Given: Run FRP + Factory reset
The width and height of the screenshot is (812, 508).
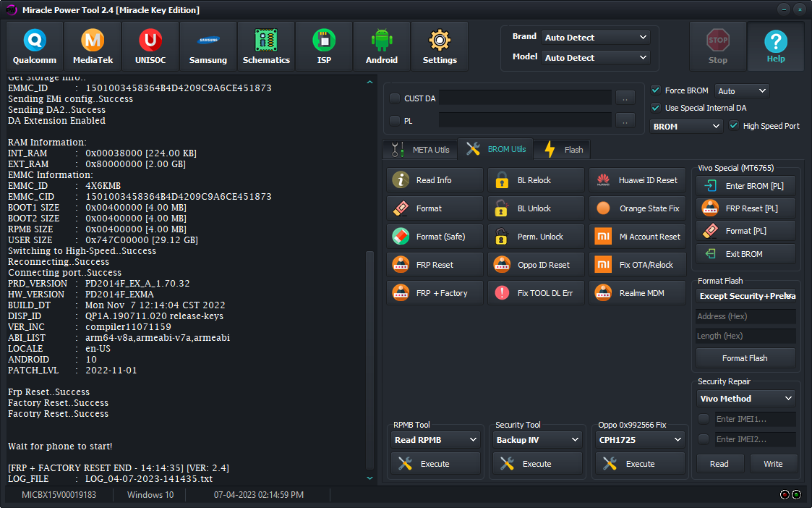Looking at the screenshot, I should (435, 293).
